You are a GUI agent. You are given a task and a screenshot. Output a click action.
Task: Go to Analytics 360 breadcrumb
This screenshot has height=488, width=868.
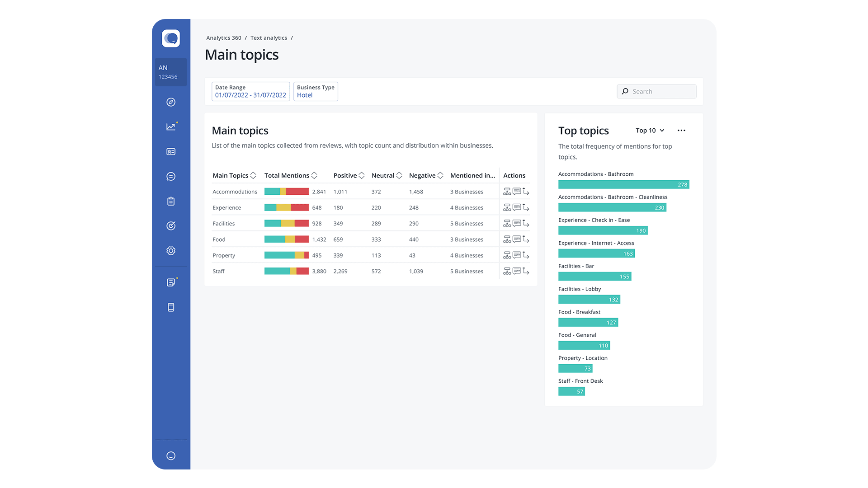point(223,38)
